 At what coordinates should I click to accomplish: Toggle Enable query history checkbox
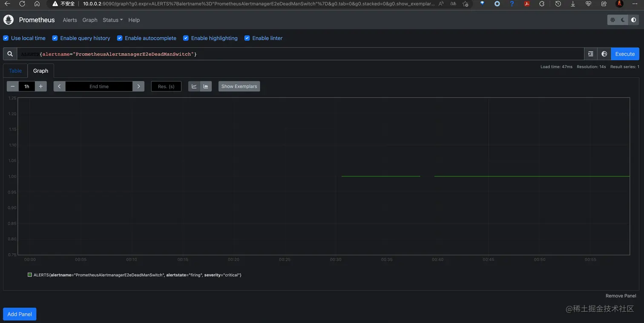coord(55,38)
